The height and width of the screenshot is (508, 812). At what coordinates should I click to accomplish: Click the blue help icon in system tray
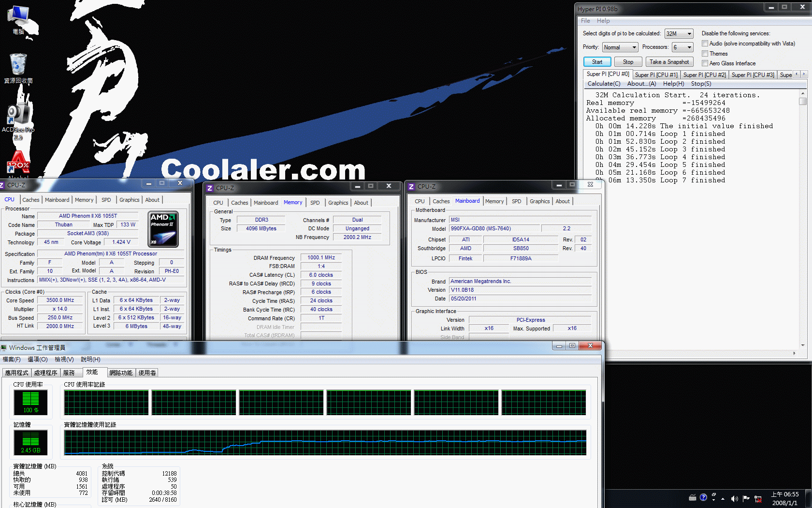(703, 497)
